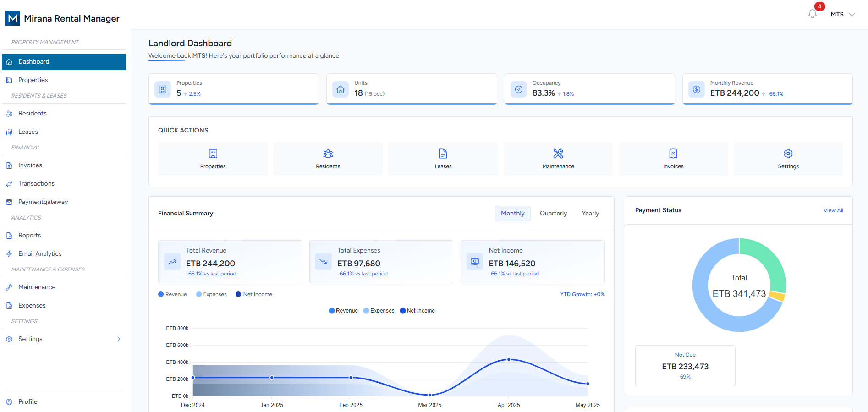Open Residents page from sidebar
The width and height of the screenshot is (868, 412).
point(64,114)
